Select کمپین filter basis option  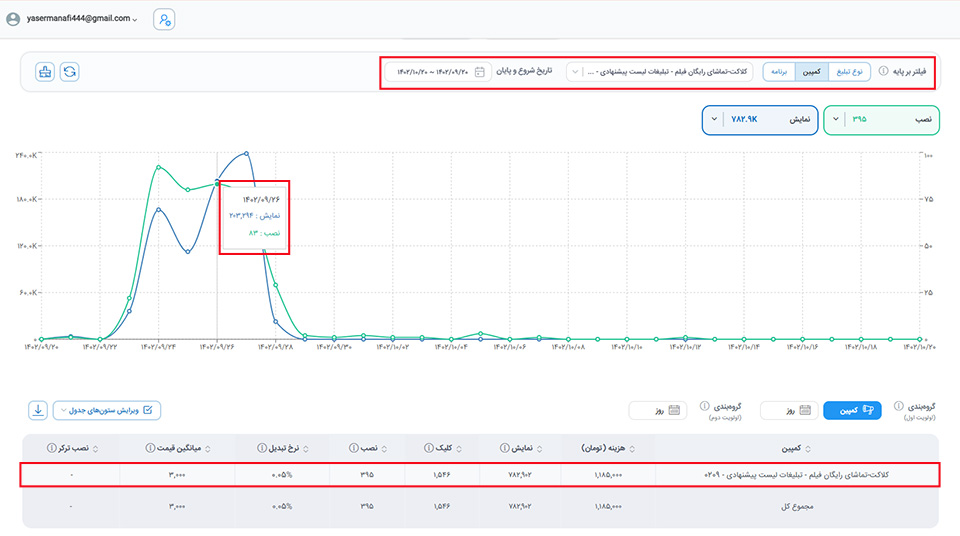click(x=813, y=72)
